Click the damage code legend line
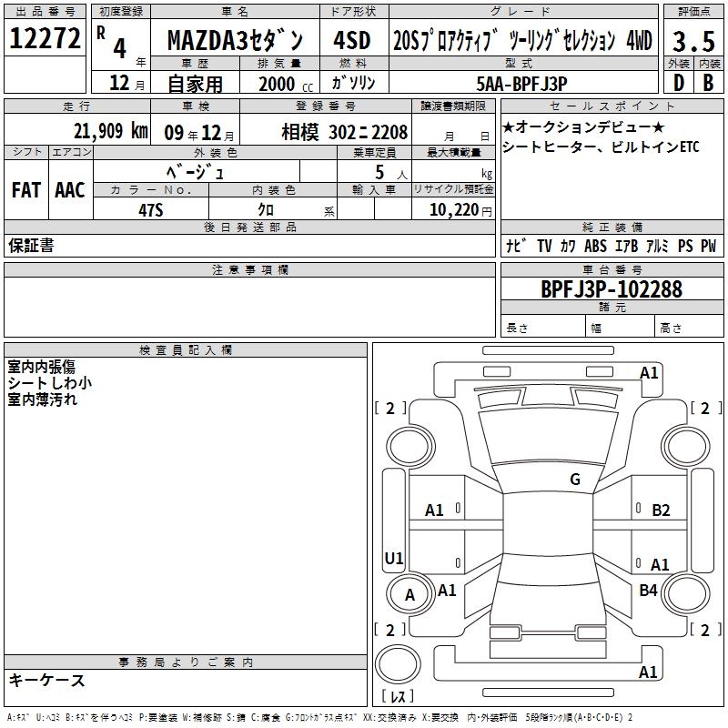Image resolution: width=728 pixels, height=728 pixels. (x=320, y=718)
